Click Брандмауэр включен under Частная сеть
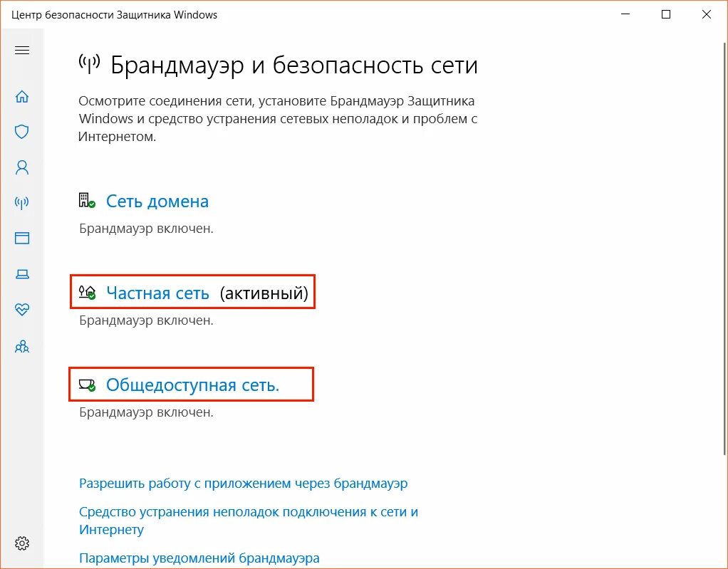The width and height of the screenshot is (728, 569). [146, 320]
